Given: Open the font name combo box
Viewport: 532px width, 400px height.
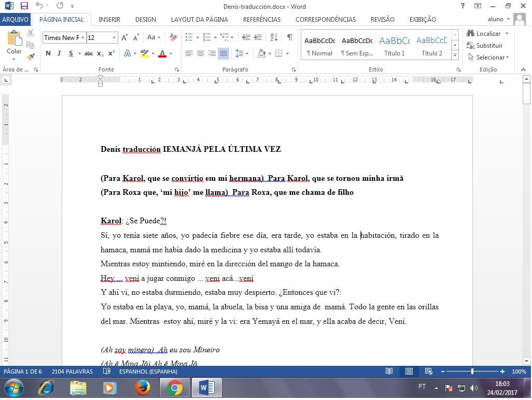Looking at the screenshot, I should (64, 38).
